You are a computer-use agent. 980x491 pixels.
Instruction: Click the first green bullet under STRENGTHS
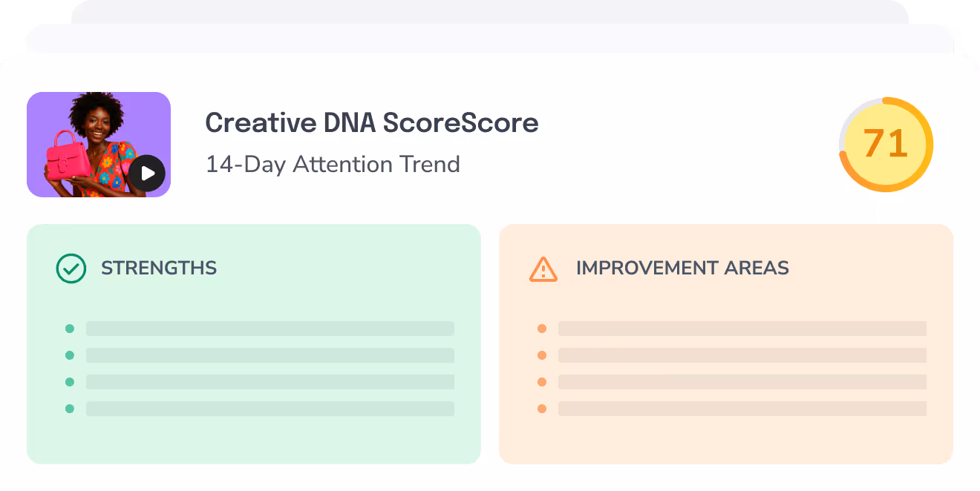coord(71,328)
